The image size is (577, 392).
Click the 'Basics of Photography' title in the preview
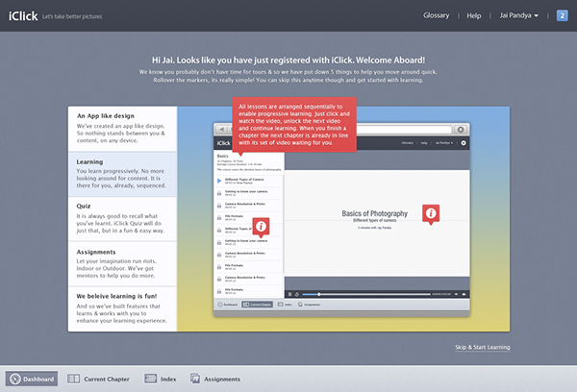click(375, 213)
